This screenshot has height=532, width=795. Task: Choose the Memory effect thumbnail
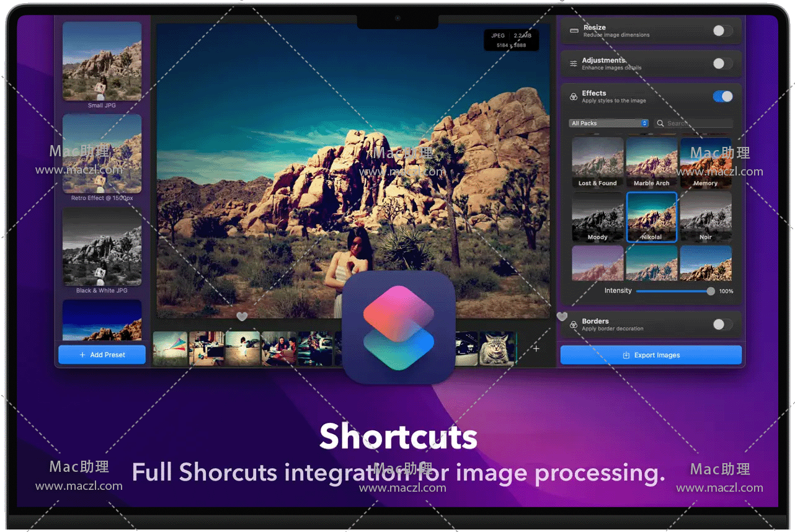click(x=706, y=162)
